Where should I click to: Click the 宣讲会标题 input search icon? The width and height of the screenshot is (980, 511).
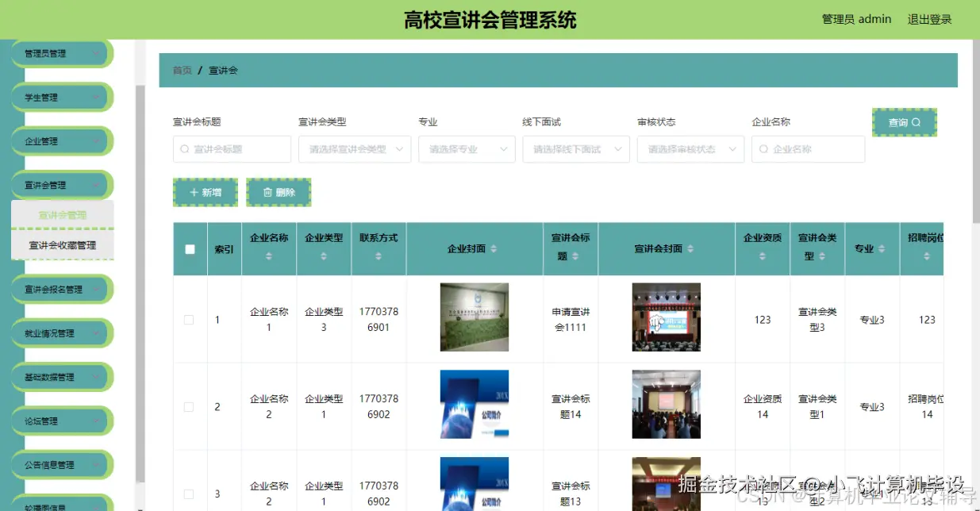pos(184,148)
